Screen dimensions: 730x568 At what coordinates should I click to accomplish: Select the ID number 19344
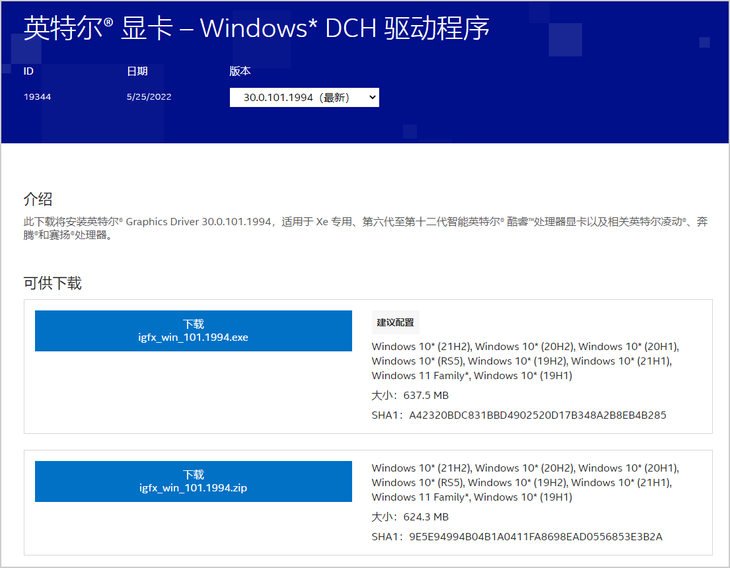click(37, 97)
